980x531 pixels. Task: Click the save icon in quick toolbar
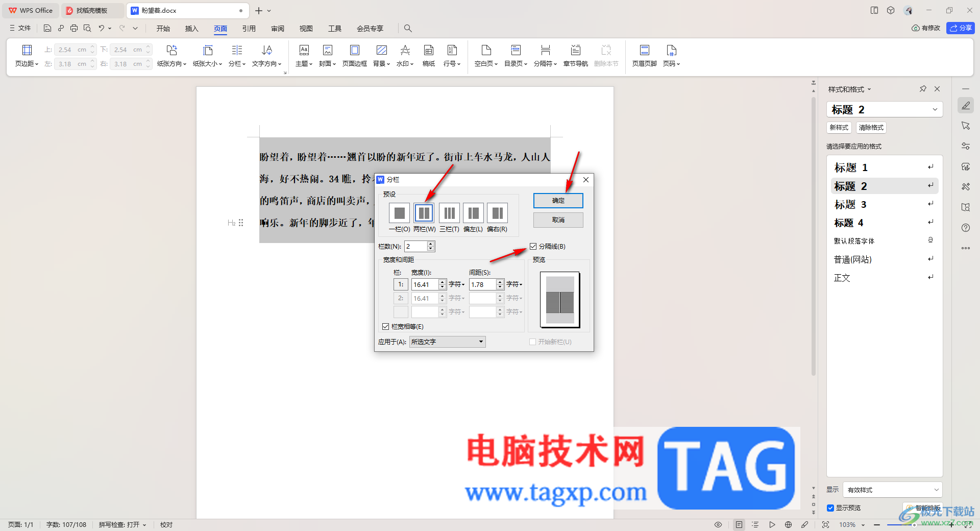click(x=47, y=28)
